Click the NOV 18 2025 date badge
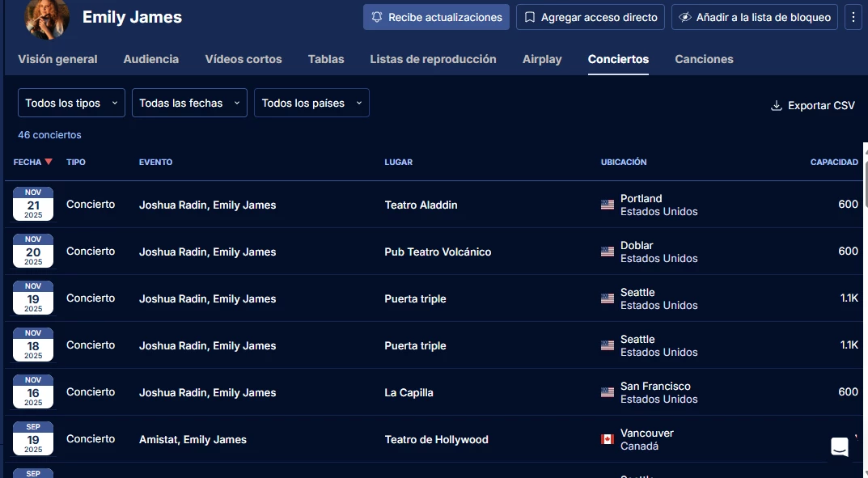The image size is (868, 478). point(33,345)
